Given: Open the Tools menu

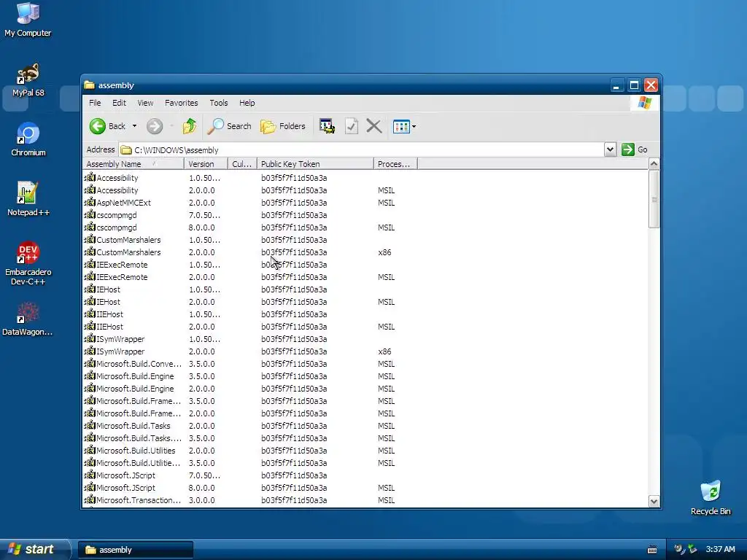Looking at the screenshot, I should pos(219,103).
